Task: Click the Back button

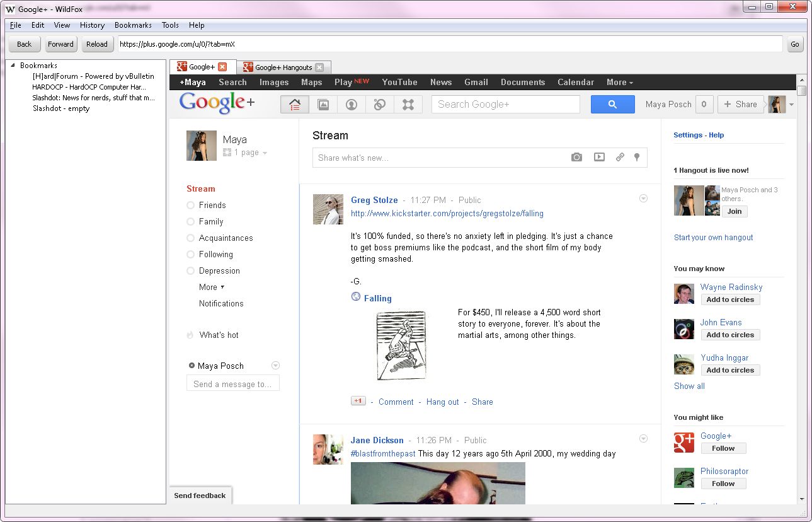Action: [x=25, y=44]
